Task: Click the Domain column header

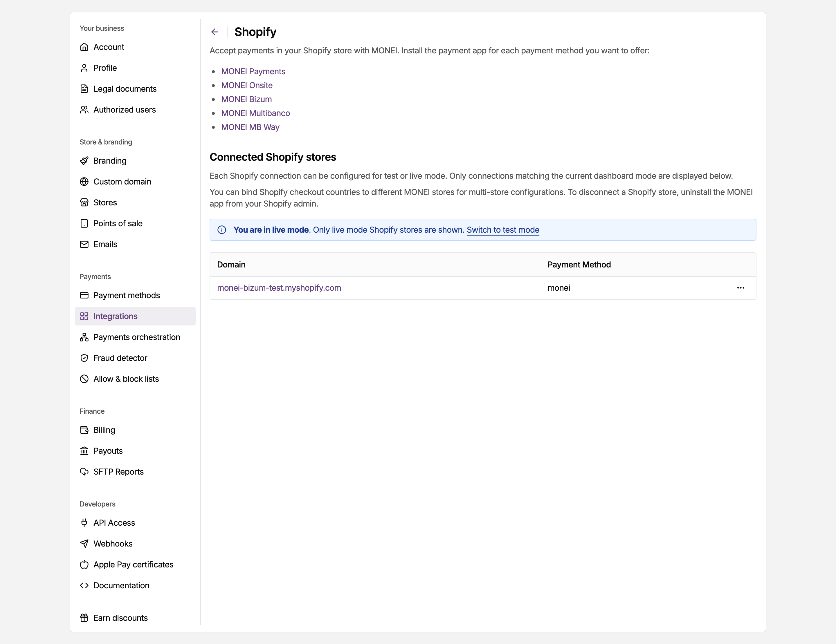Action: [x=231, y=265]
